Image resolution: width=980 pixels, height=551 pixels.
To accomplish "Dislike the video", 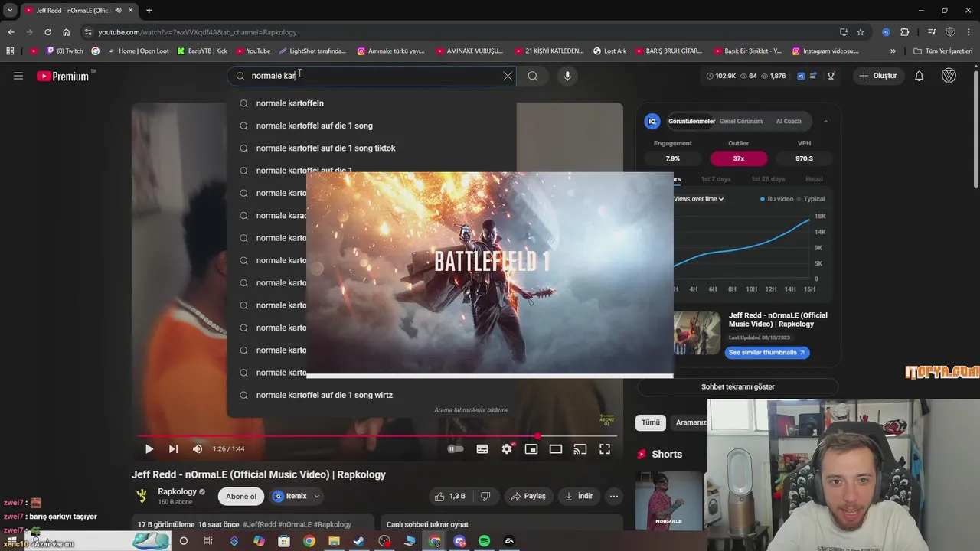I will (485, 496).
